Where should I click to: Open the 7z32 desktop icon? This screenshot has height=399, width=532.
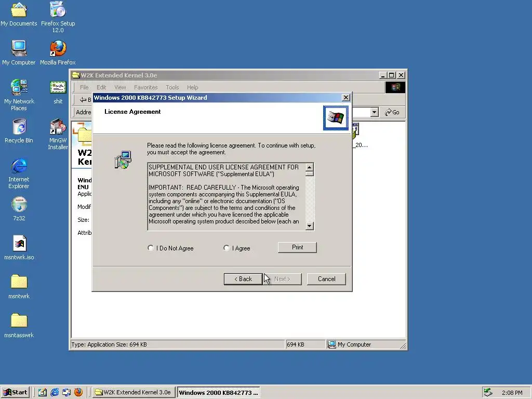[19, 209]
